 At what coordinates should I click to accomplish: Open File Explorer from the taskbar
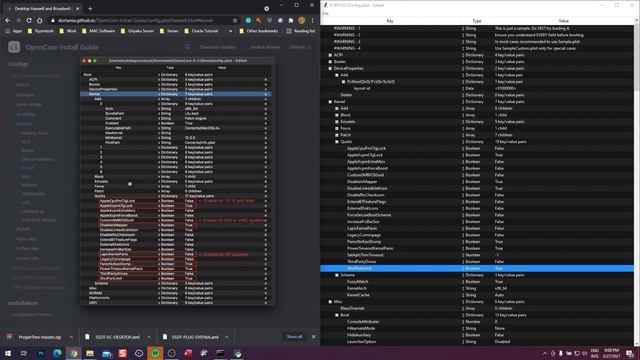click(x=90, y=353)
